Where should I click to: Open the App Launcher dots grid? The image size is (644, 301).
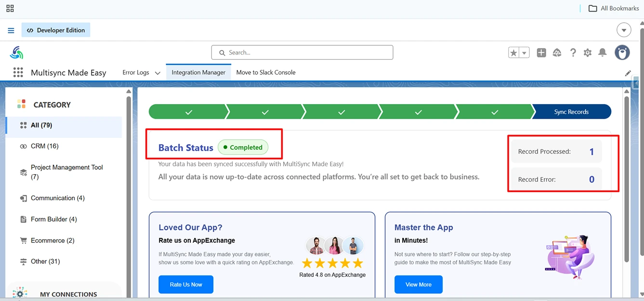point(18,72)
